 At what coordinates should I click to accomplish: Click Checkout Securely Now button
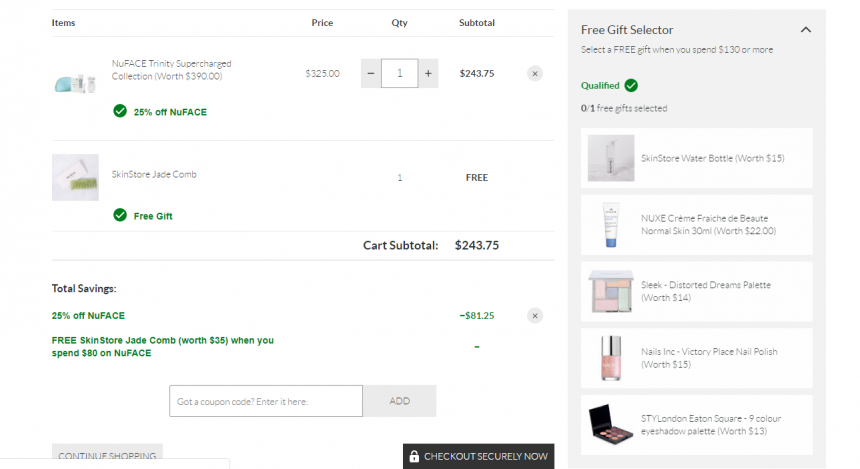click(x=478, y=456)
